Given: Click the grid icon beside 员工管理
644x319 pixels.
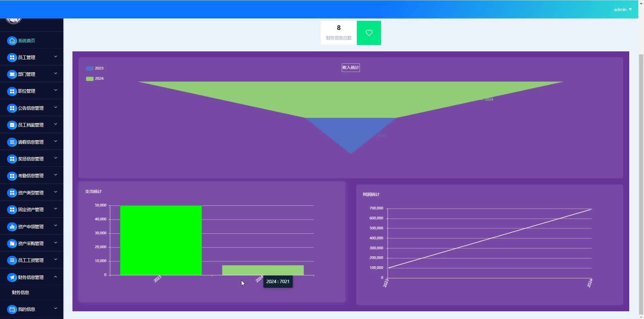Looking at the screenshot, I should point(12,57).
